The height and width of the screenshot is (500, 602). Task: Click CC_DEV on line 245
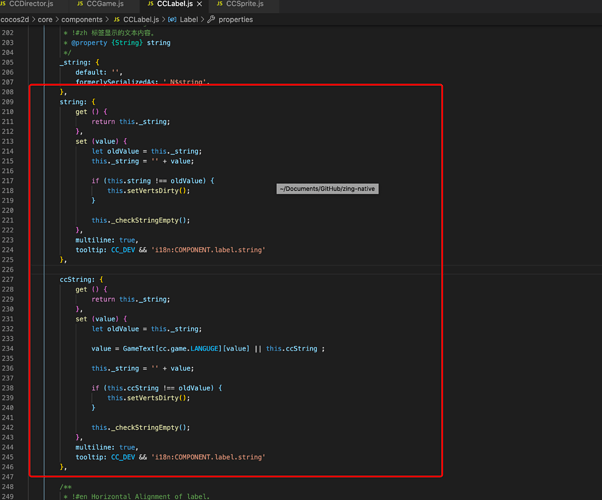tap(123, 457)
